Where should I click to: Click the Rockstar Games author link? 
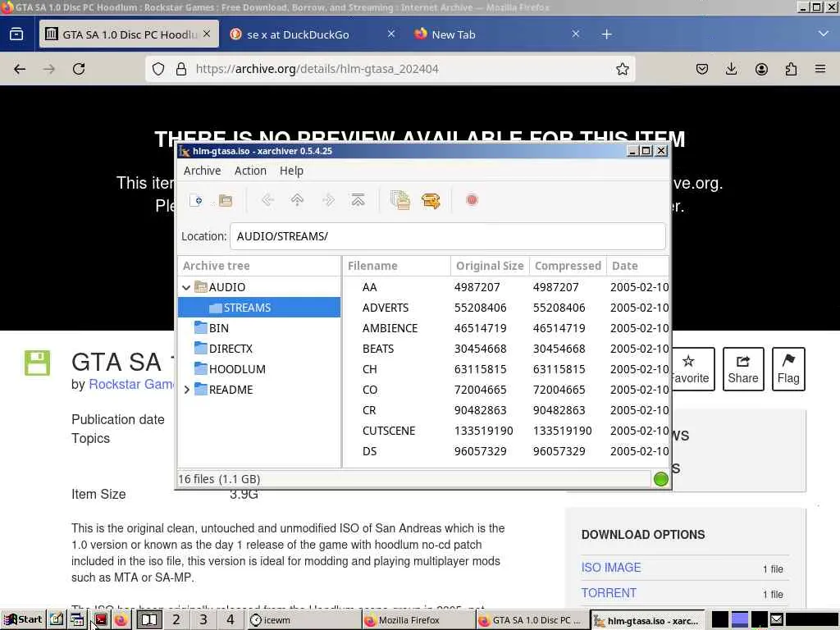click(131, 384)
